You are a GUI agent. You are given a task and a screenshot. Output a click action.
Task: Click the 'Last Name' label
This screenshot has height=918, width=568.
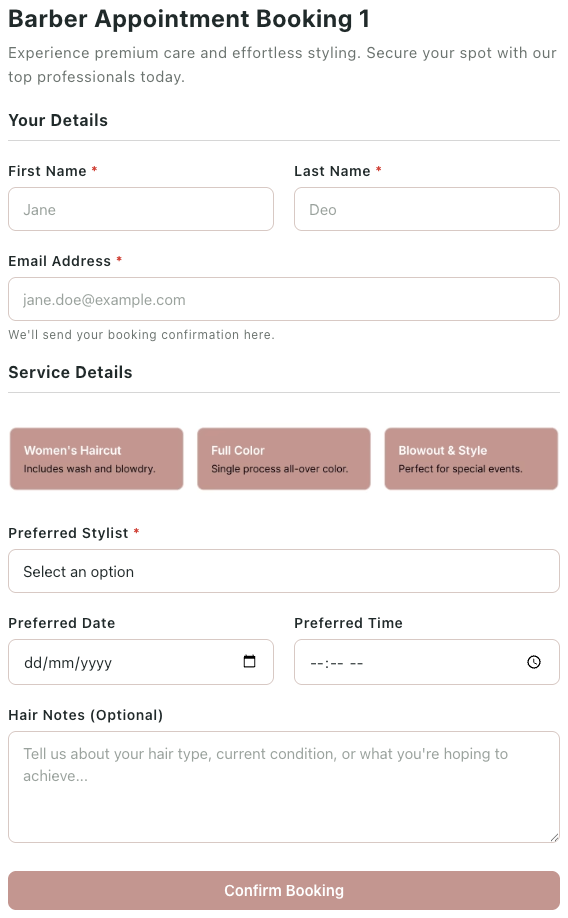point(332,171)
